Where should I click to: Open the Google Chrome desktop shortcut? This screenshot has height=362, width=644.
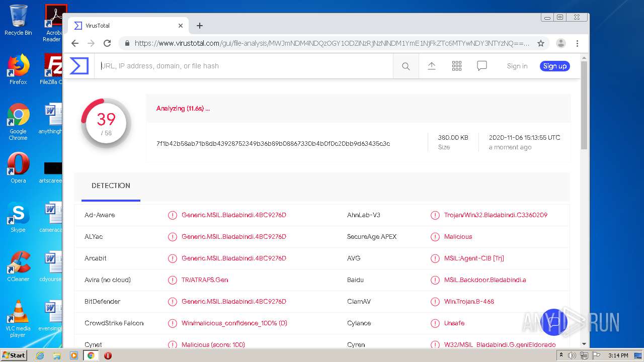click(x=18, y=122)
